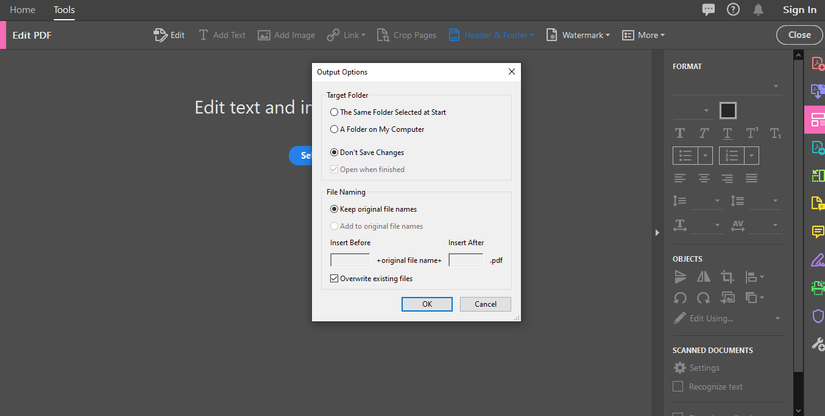This screenshot has height=416, width=825.
Task: Flip object vertically icon
Action: 680,277
